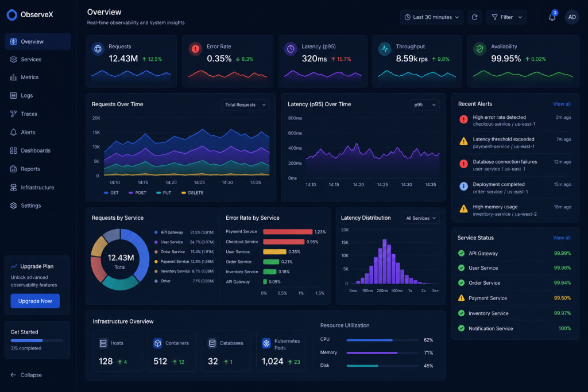Open the All Services dropdown
The image size is (588, 392).
[x=421, y=218]
